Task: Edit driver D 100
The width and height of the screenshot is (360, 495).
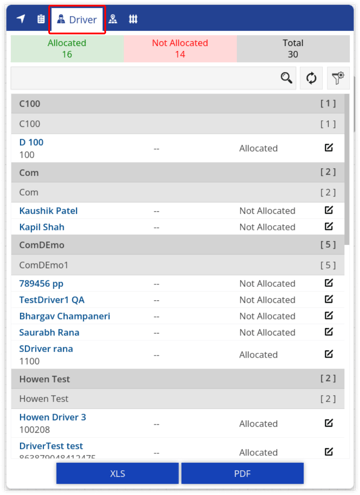Action: (x=329, y=147)
